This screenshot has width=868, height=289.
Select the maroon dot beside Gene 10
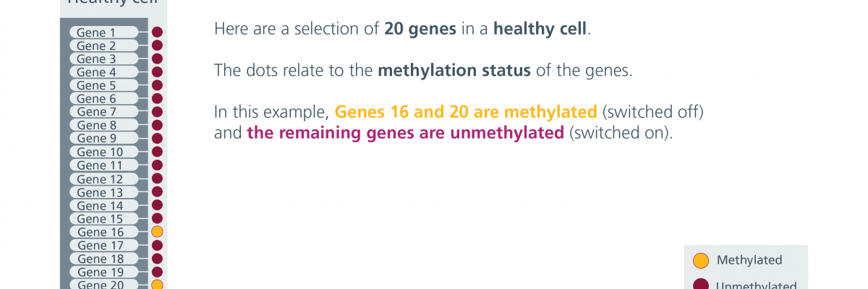(x=157, y=152)
